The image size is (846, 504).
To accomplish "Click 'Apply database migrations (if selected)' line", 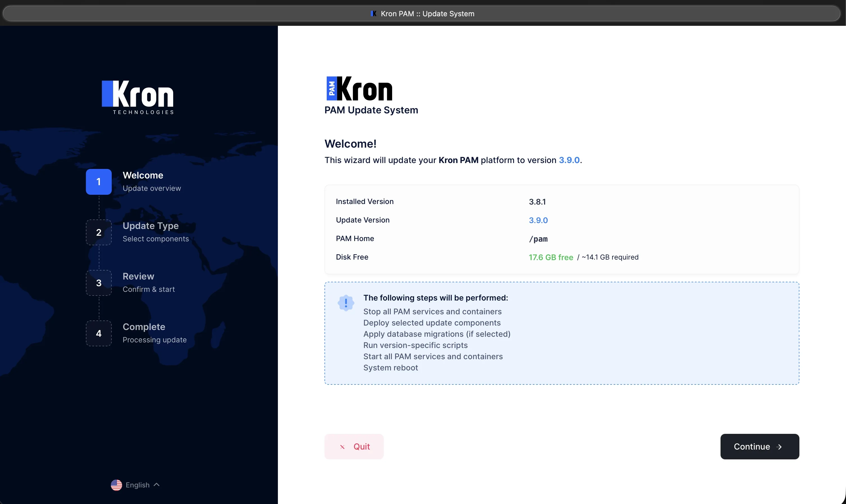I will pos(437,334).
